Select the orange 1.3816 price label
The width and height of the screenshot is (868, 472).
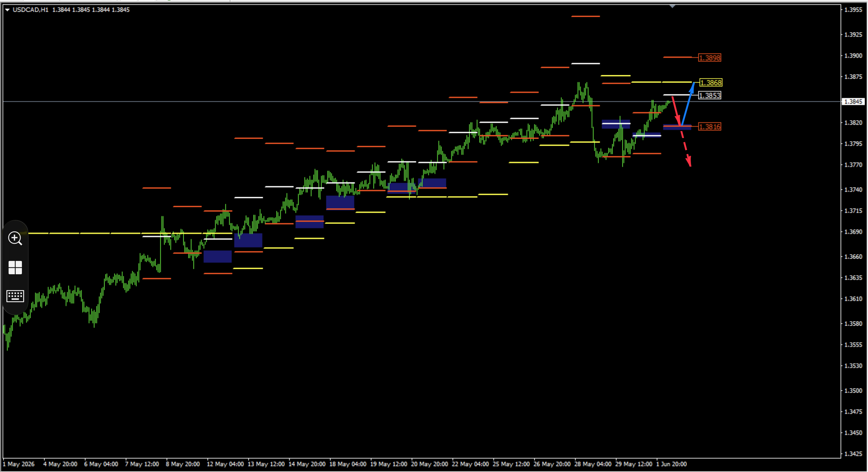point(710,127)
